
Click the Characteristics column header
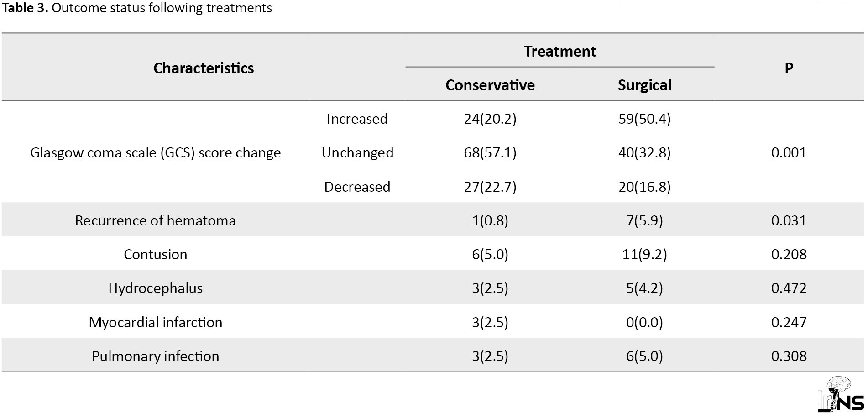pyautogui.click(x=204, y=68)
